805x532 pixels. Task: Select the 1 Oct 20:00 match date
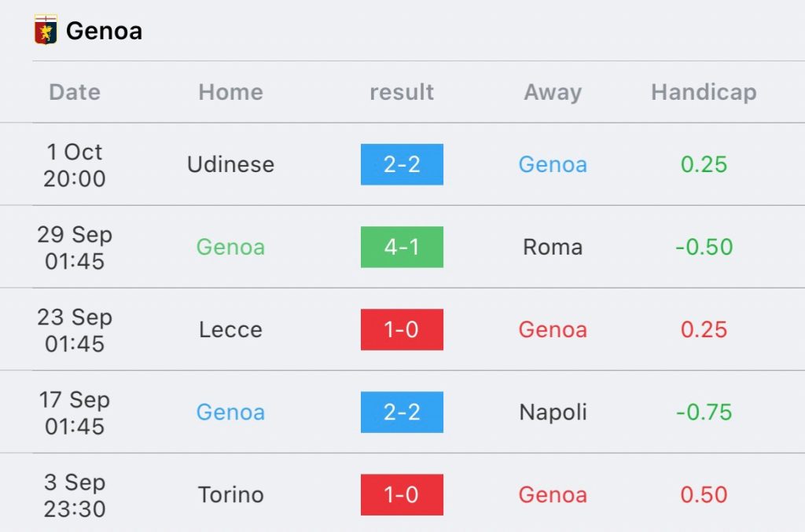(75, 165)
